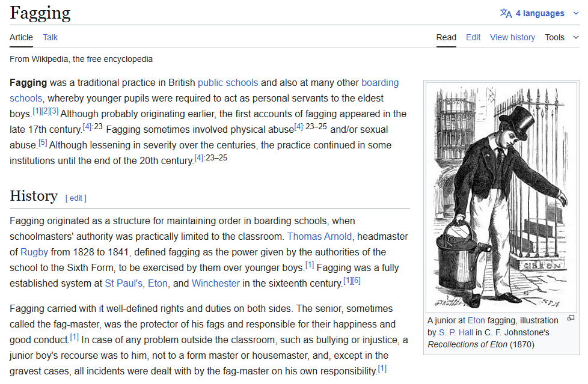This screenshot has height=384, width=588.
Task: Open the Rugby school link
Action: (34, 252)
